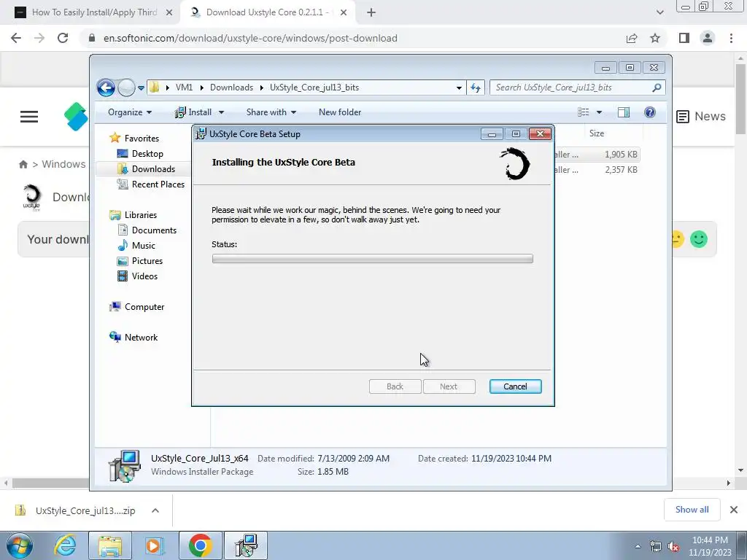Click Show all downloads
Image resolution: width=747 pixels, height=560 pixels.
click(x=692, y=510)
